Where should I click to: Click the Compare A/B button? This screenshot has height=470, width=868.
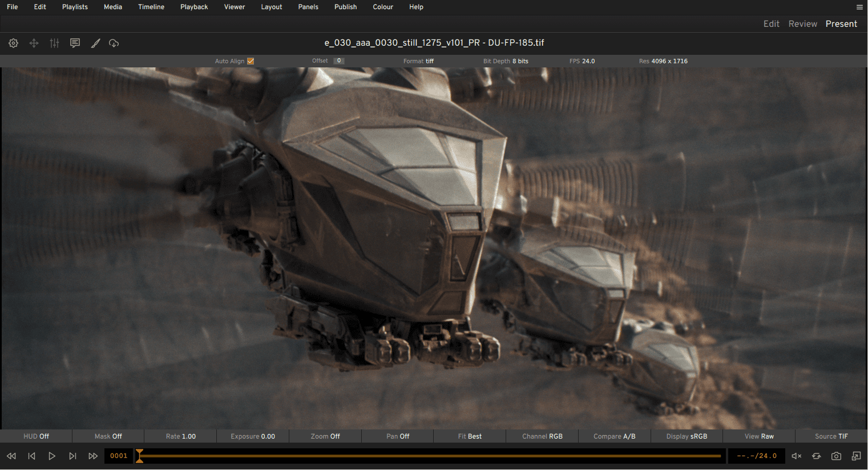(614, 436)
